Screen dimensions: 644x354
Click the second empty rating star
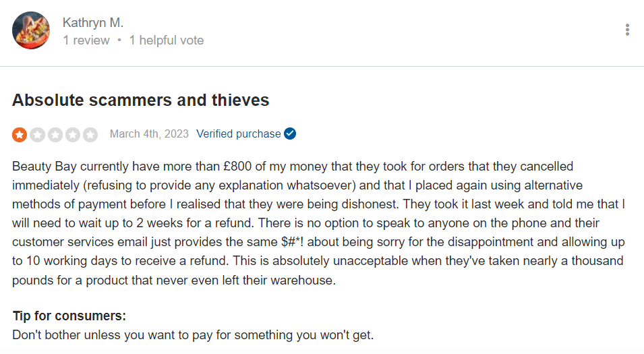point(37,134)
